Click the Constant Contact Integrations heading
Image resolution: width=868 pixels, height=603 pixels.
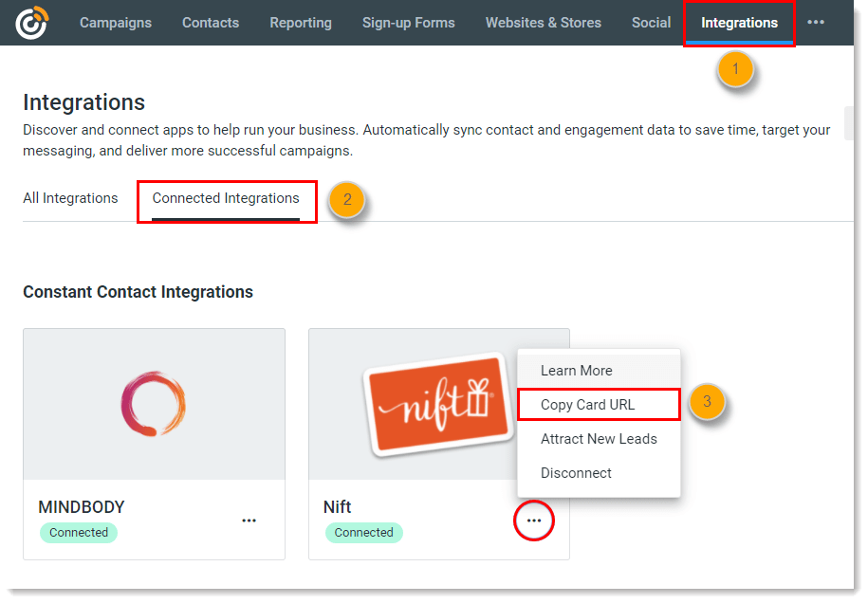point(138,292)
